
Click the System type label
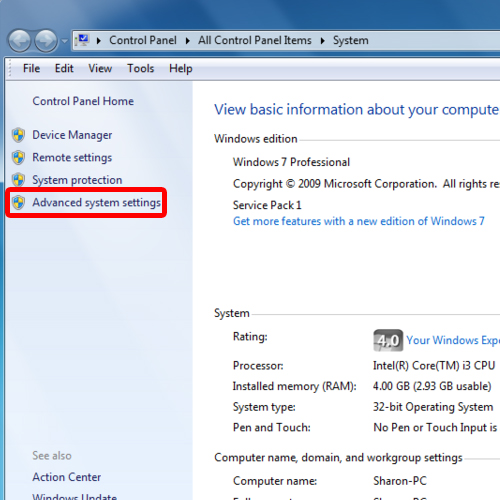(x=264, y=407)
